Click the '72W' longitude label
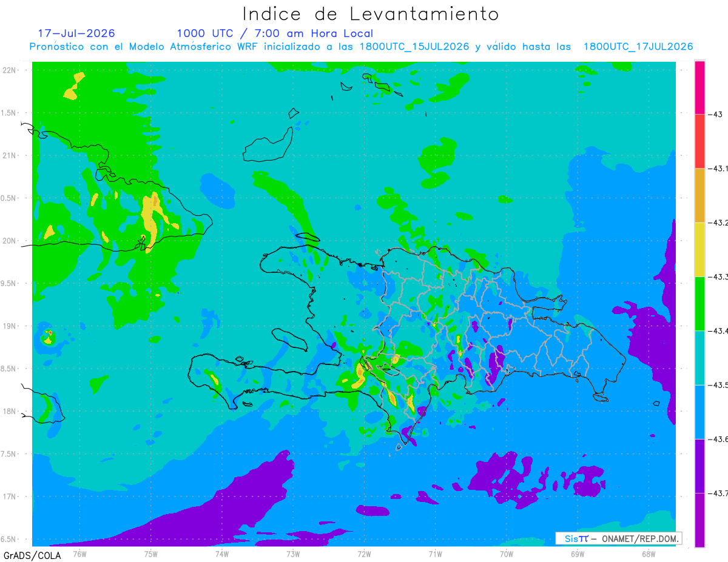The height and width of the screenshot is (562, 728). click(364, 554)
